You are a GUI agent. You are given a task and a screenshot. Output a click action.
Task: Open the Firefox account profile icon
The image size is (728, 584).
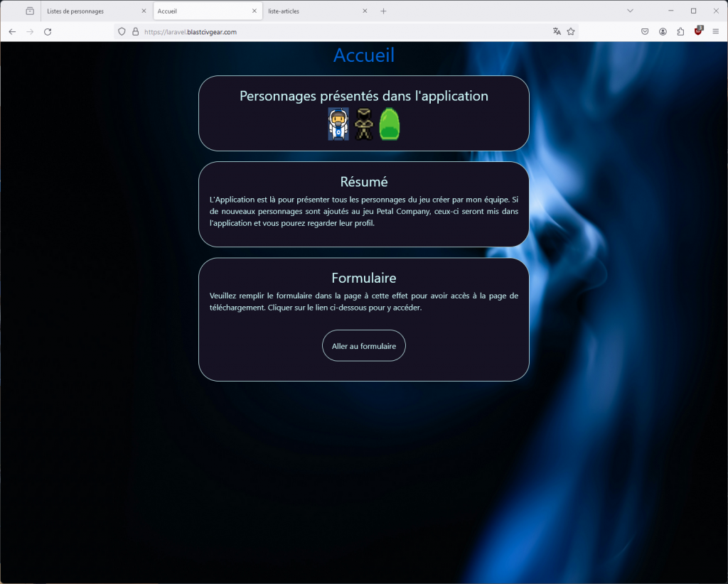pos(663,31)
